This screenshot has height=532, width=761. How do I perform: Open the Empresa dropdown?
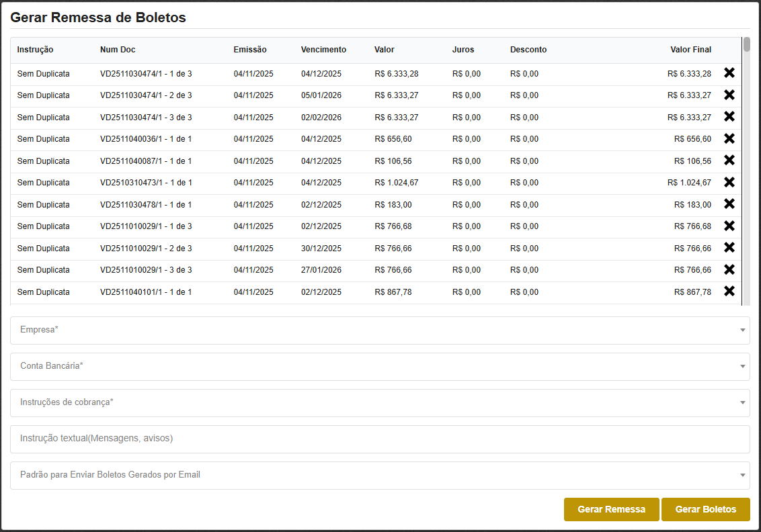380,330
